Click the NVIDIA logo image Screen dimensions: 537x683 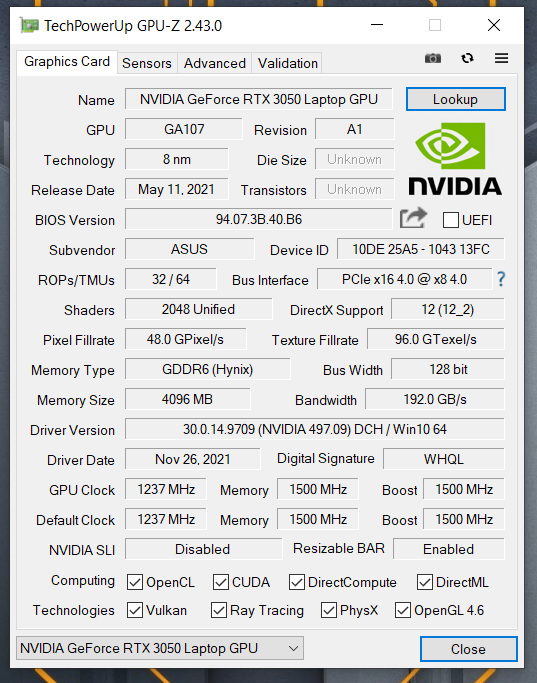pyautogui.click(x=455, y=159)
